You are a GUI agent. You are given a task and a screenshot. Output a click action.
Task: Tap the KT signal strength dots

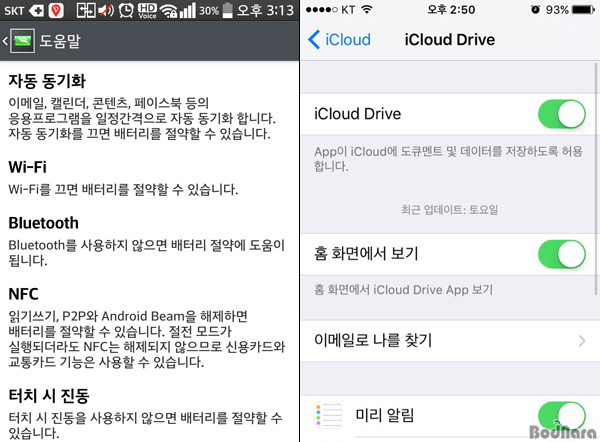coord(322,10)
